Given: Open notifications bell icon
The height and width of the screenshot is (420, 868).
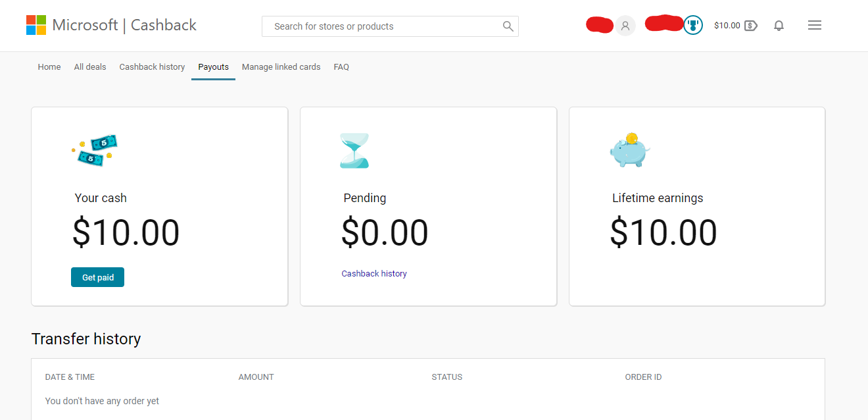Looking at the screenshot, I should (x=779, y=26).
